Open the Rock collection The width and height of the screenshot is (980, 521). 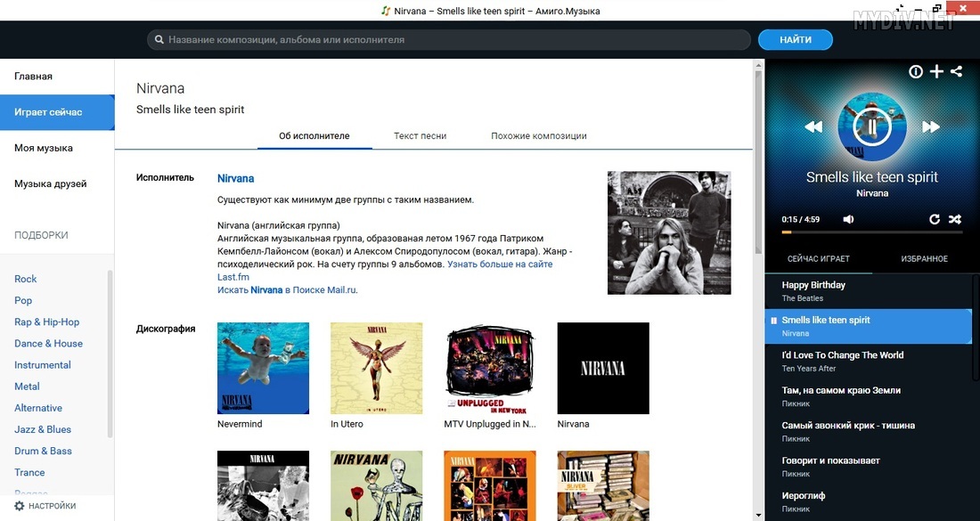26,279
